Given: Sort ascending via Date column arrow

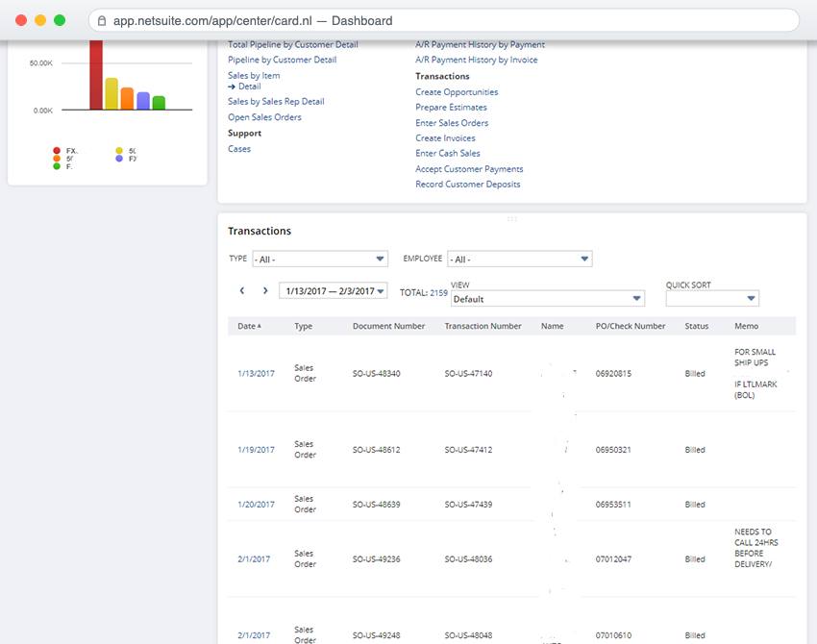Looking at the screenshot, I should pos(259,326).
